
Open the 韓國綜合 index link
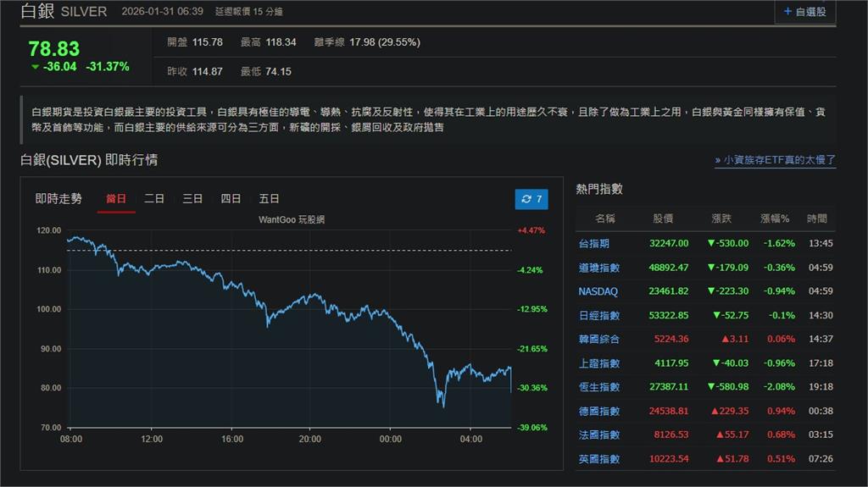[x=599, y=340]
